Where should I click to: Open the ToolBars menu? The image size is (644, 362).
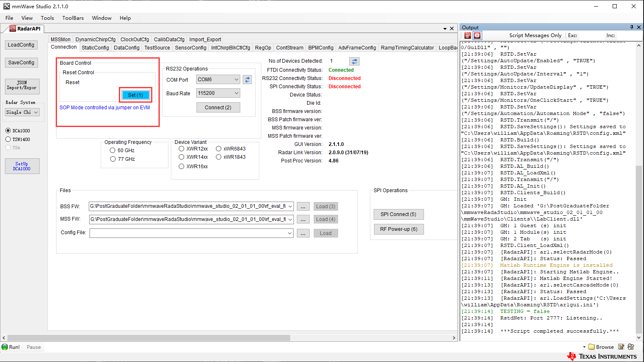pos(73,18)
